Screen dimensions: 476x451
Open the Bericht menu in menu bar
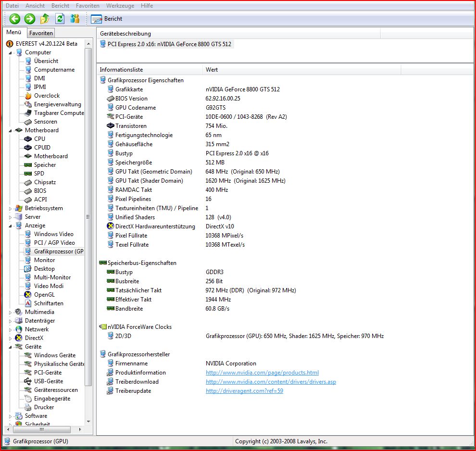pyautogui.click(x=60, y=6)
